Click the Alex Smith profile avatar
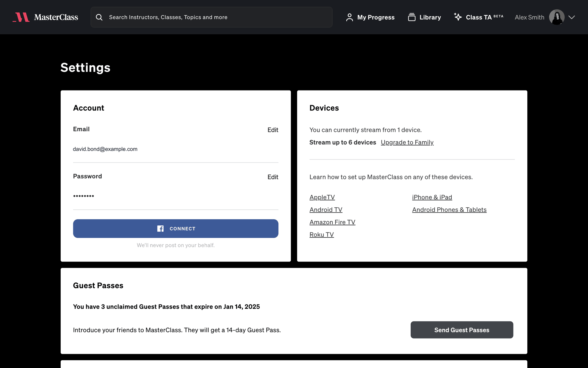This screenshot has width=588, height=368. coord(557,17)
